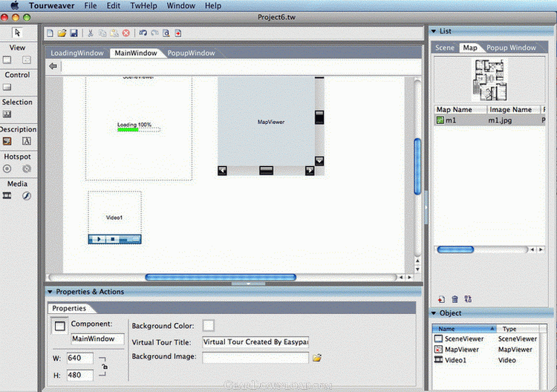Collapse the Properties & Actions panel
This screenshot has height=392, width=557.
click(x=50, y=292)
